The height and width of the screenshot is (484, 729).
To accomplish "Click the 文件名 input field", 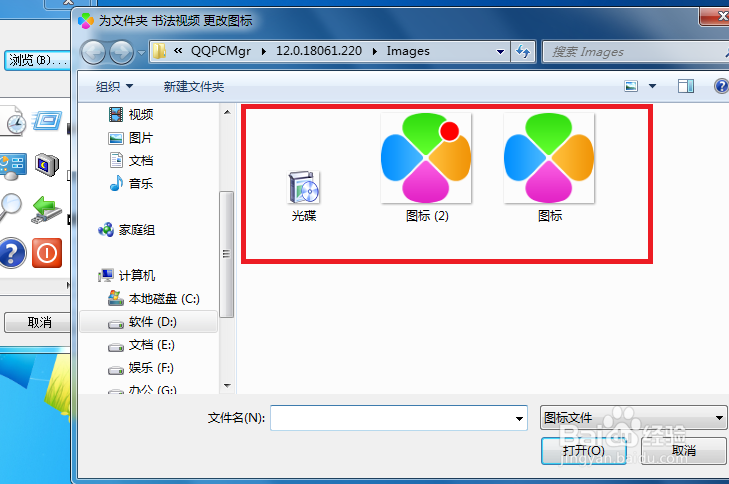I will 398,418.
